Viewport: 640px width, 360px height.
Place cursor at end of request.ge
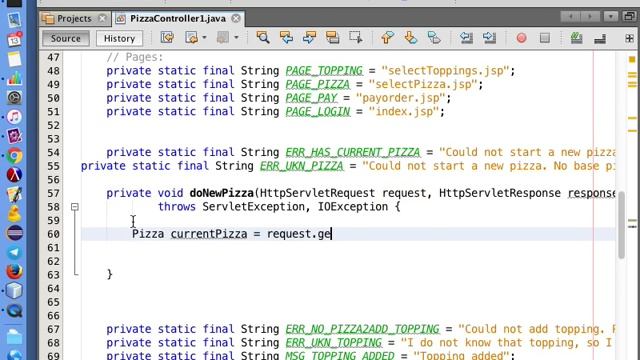(x=331, y=234)
